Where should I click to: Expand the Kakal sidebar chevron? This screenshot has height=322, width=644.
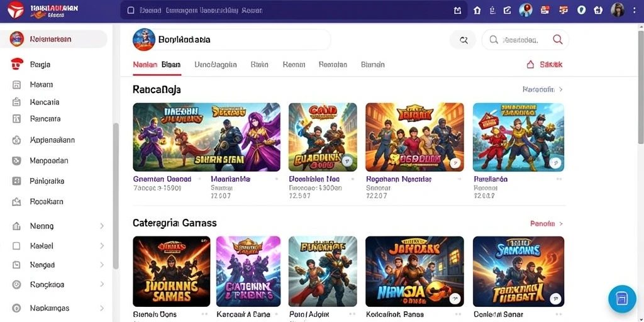pyautogui.click(x=102, y=246)
